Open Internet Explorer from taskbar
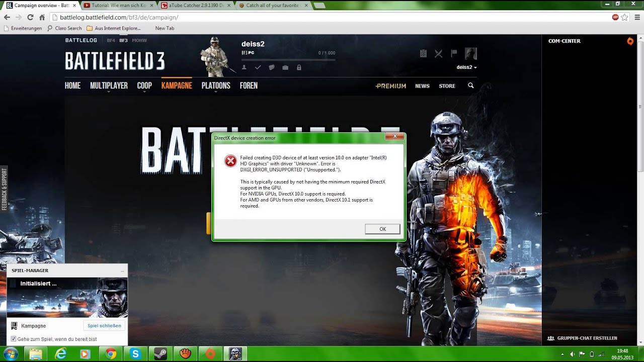This screenshot has width=644, height=362. click(61, 354)
